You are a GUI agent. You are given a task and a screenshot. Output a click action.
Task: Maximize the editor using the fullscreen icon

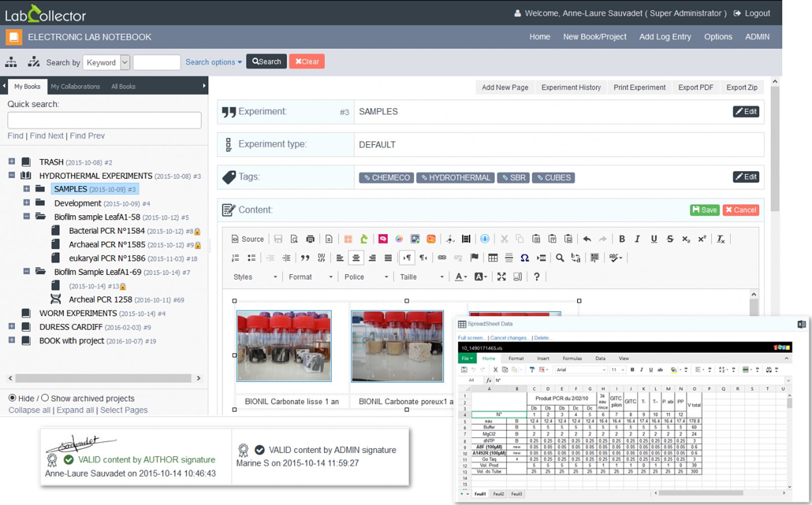[x=501, y=277]
